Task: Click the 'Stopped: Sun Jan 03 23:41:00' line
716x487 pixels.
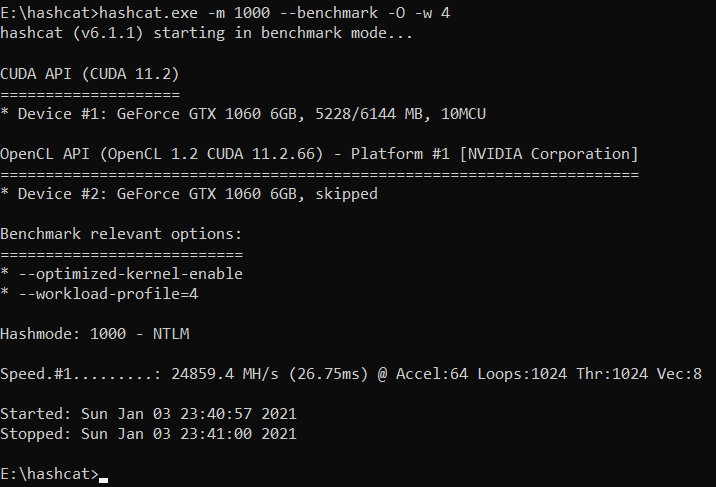Action: (148, 434)
